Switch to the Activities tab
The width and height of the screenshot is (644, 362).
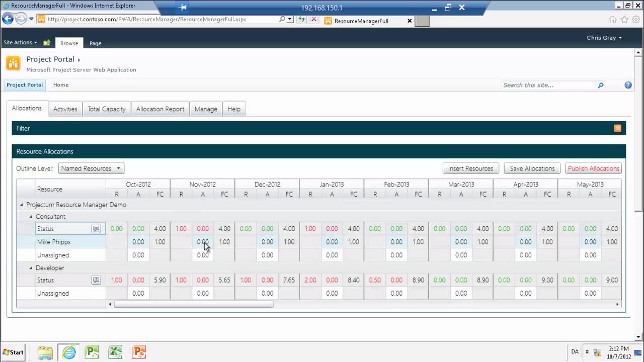(65, 109)
